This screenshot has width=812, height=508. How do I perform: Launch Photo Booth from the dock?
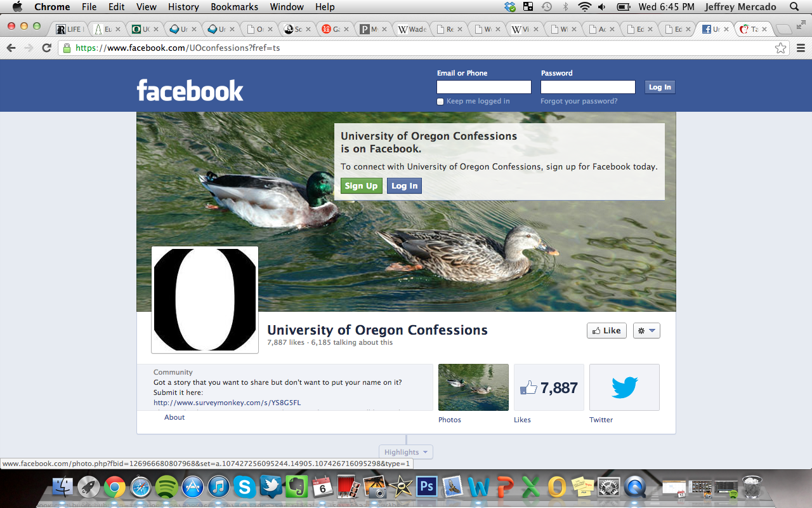[x=348, y=487]
